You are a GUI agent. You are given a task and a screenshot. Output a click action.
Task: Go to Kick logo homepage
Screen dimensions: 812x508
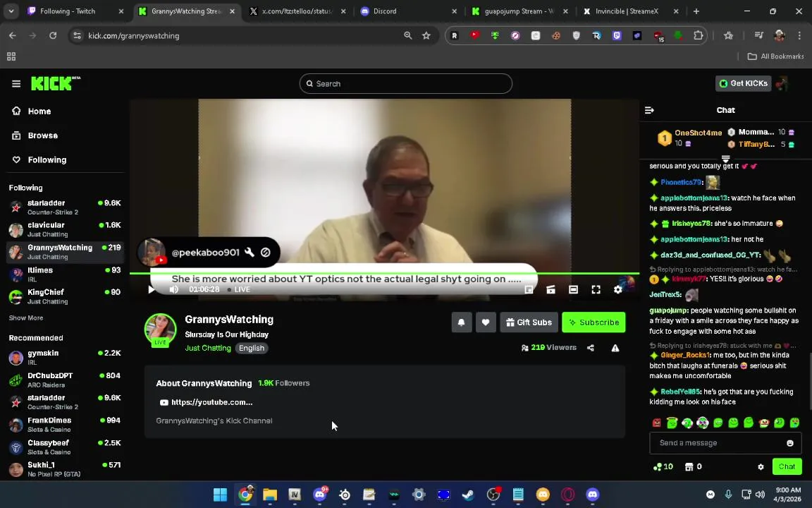(x=56, y=83)
